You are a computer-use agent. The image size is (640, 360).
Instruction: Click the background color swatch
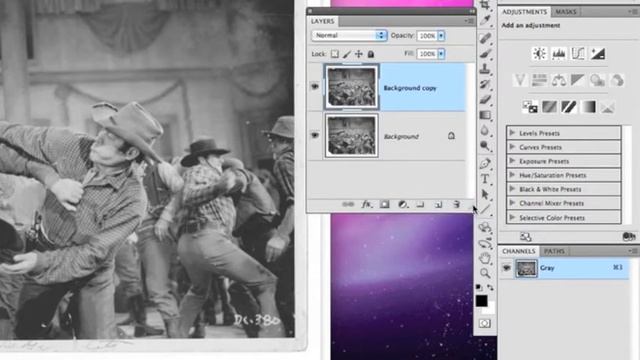point(491,309)
